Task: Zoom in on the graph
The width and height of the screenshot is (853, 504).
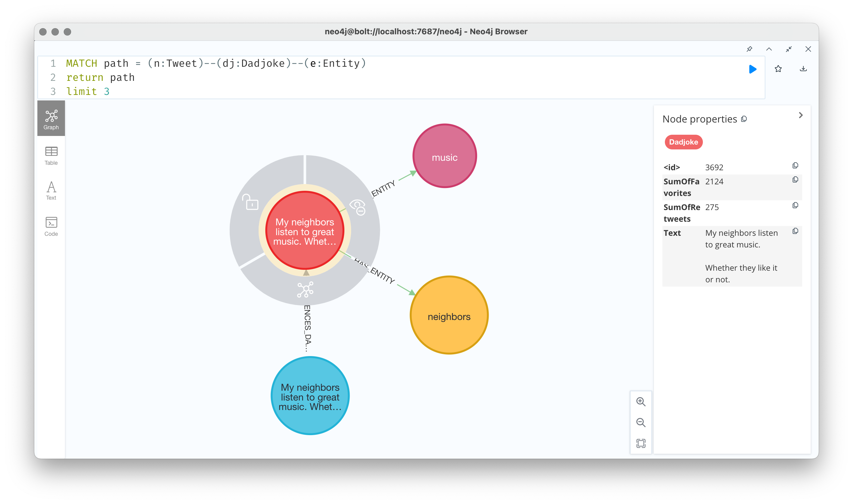Action: 641,402
